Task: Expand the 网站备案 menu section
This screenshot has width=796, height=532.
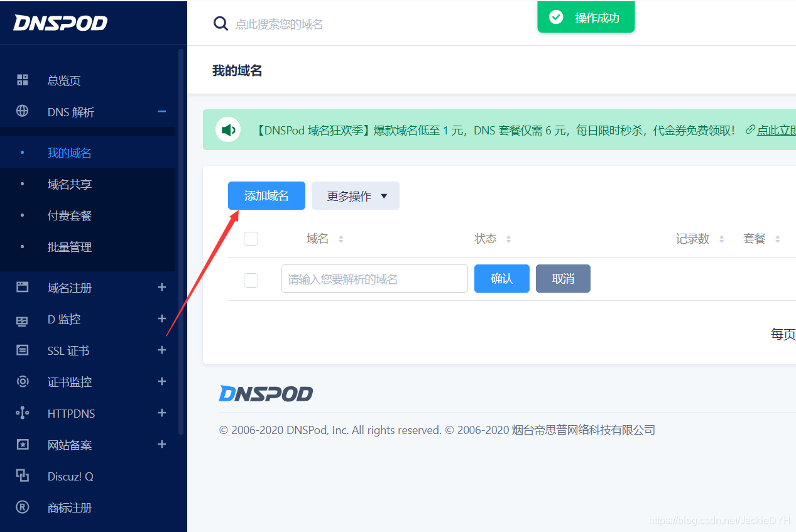Action: pyautogui.click(x=162, y=444)
